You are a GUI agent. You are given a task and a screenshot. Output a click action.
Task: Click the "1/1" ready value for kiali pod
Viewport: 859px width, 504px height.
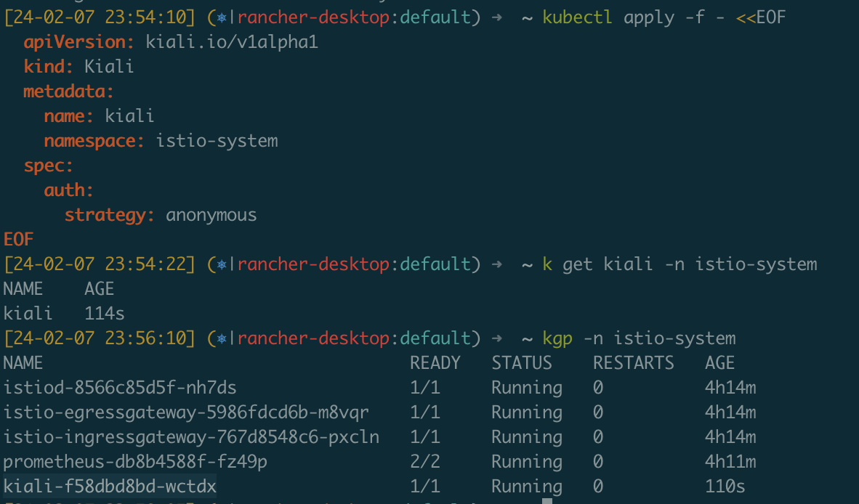click(x=425, y=487)
